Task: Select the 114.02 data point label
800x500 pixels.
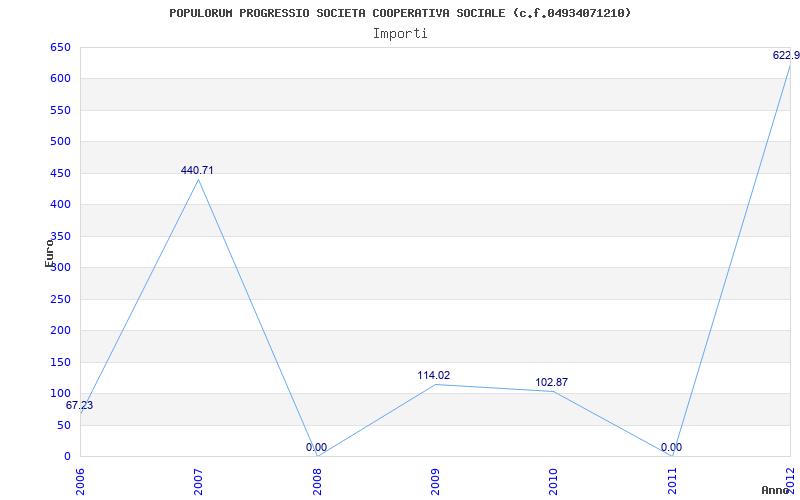Action: (x=433, y=375)
